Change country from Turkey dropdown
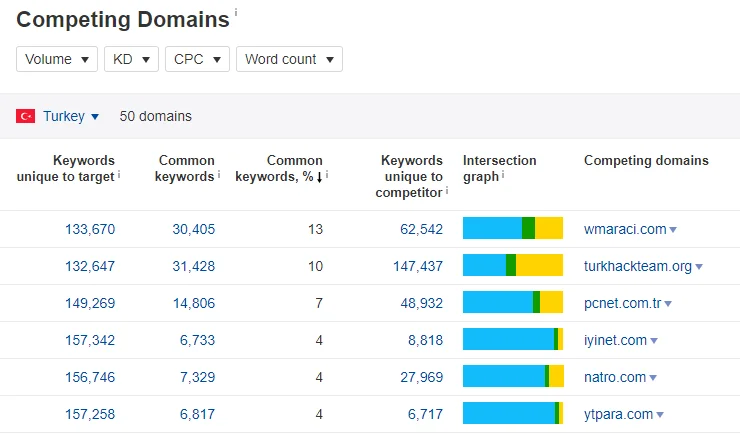740x436 pixels. (x=70, y=116)
